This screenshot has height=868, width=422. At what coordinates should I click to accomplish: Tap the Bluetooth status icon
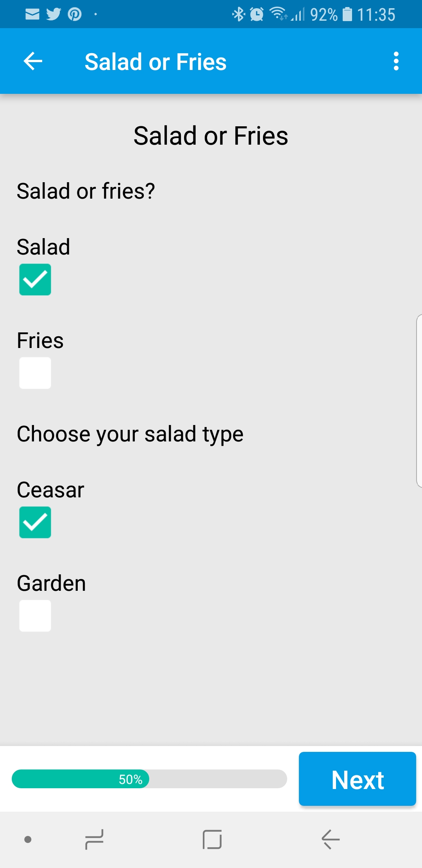point(238,14)
